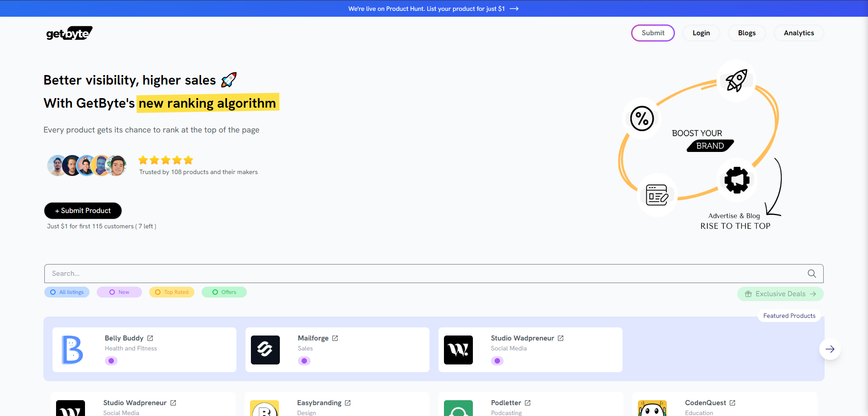The height and width of the screenshot is (416, 868).
Task: Open Podletter external link icon
Action: click(528, 403)
